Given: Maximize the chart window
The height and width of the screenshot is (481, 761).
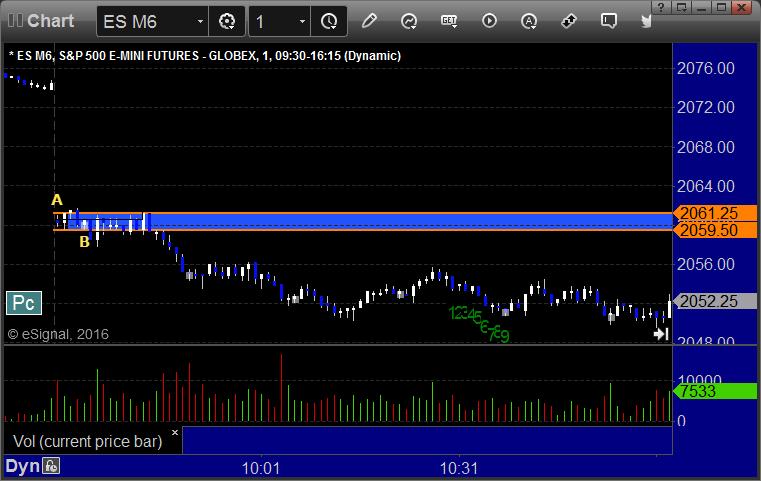Looking at the screenshot, I should (722, 7).
